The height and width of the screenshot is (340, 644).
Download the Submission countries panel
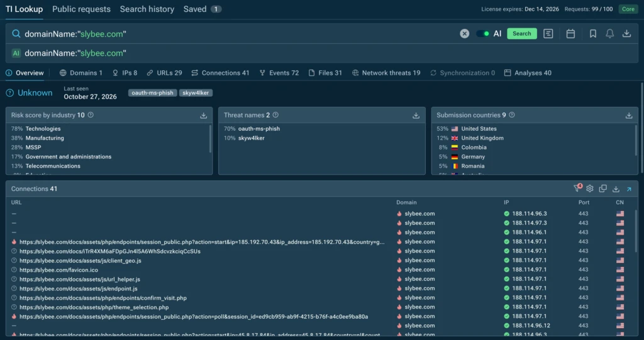tap(629, 116)
